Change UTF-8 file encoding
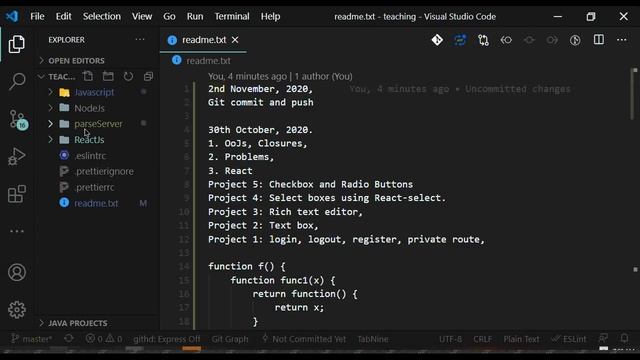 click(451, 339)
